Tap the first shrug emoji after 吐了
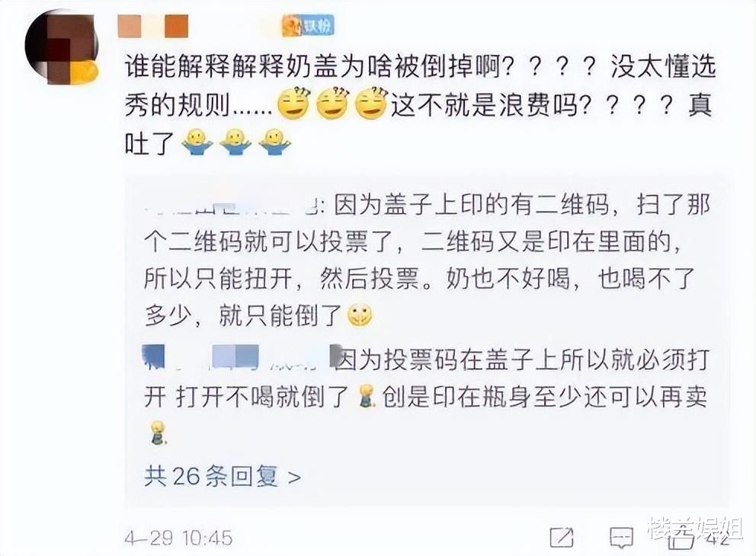Image resolution: width=756 pixels, height=556 pixels. pos(197,142)
